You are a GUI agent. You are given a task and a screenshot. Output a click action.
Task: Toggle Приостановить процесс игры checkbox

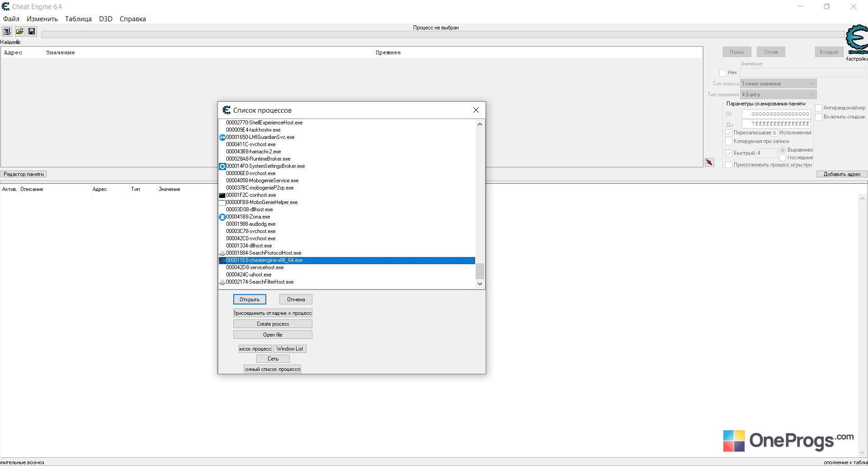(x=729, y=165)
